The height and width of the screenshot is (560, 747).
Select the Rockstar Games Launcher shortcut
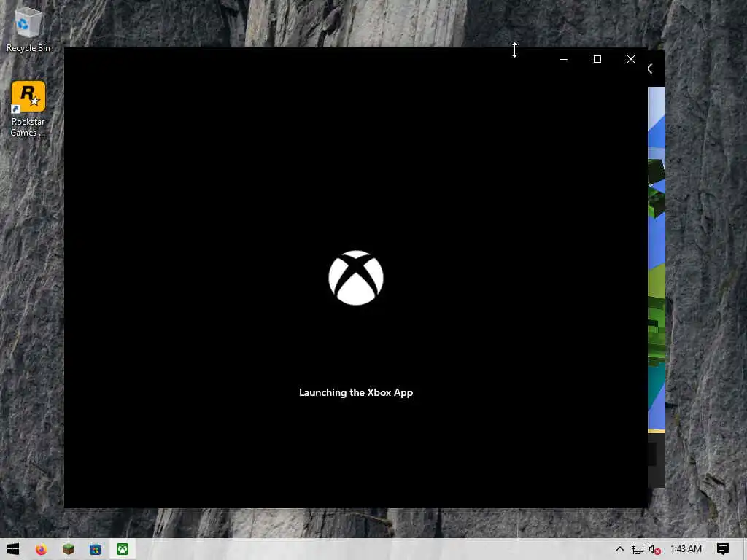click(28, 109)
